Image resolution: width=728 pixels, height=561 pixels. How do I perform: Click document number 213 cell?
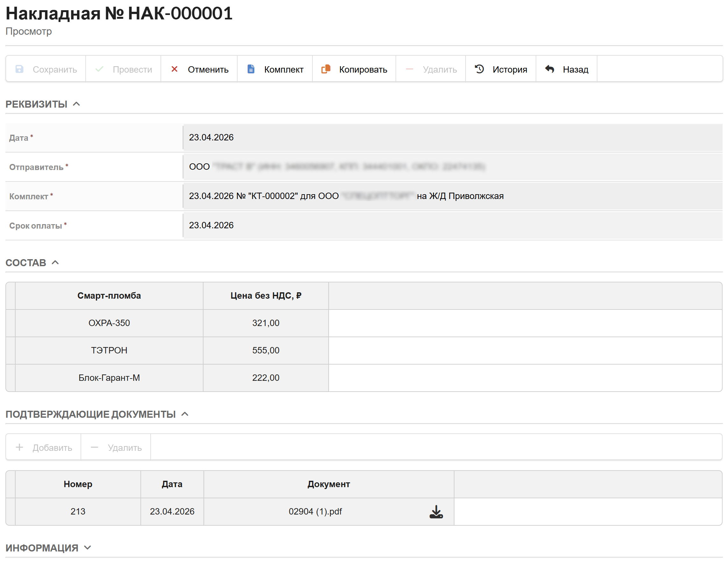coord(78,512)
